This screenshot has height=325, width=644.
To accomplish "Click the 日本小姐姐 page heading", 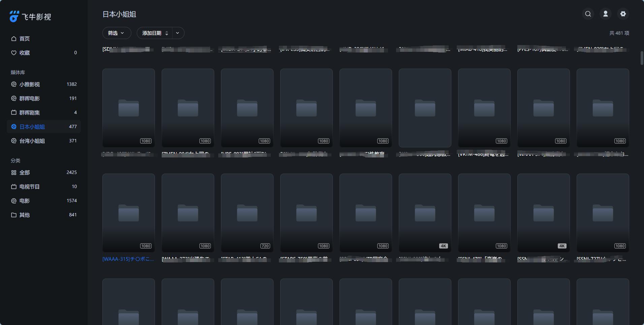I will click(x=119, y=14).
